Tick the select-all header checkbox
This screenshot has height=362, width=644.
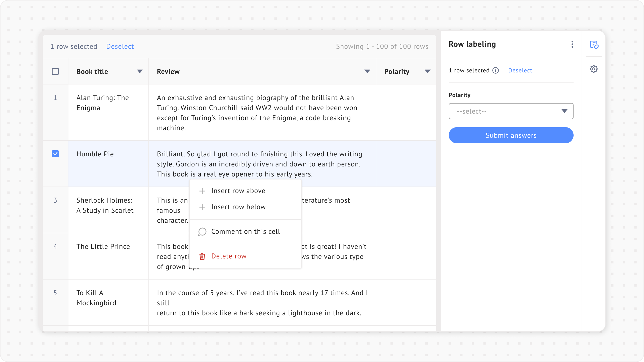tap(55, 71)
